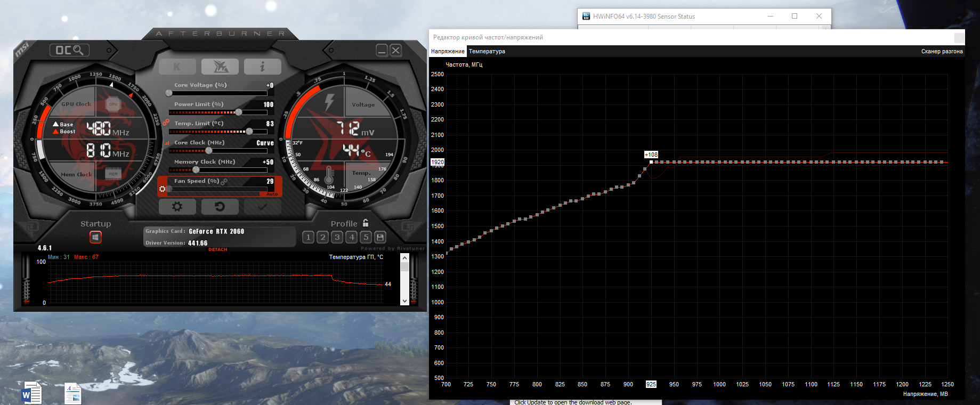Screen dimensions: 980x405
Task: Click the HWiNFO64 title bar icon
Action: [586, 17]
